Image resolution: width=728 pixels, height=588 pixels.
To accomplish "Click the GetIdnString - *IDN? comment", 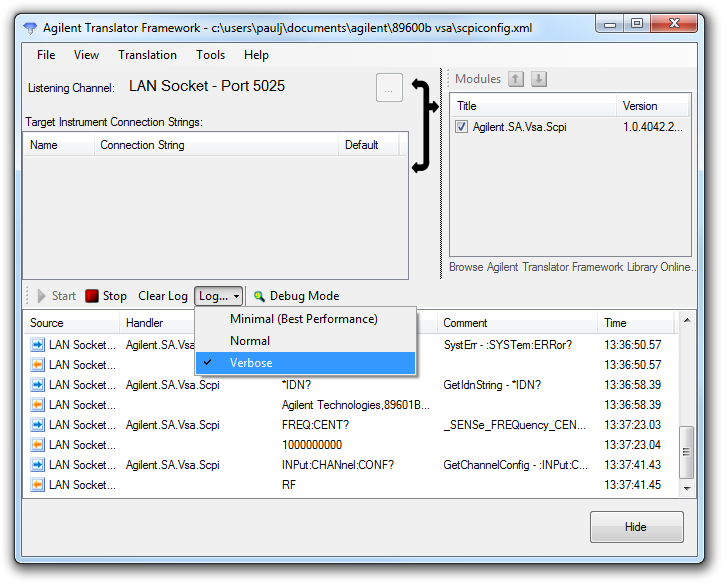I will pos(492,385).
